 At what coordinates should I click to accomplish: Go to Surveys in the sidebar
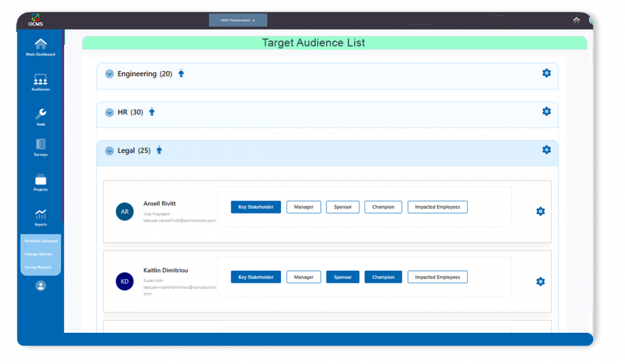pyautogui.click(x=41, y=145)
